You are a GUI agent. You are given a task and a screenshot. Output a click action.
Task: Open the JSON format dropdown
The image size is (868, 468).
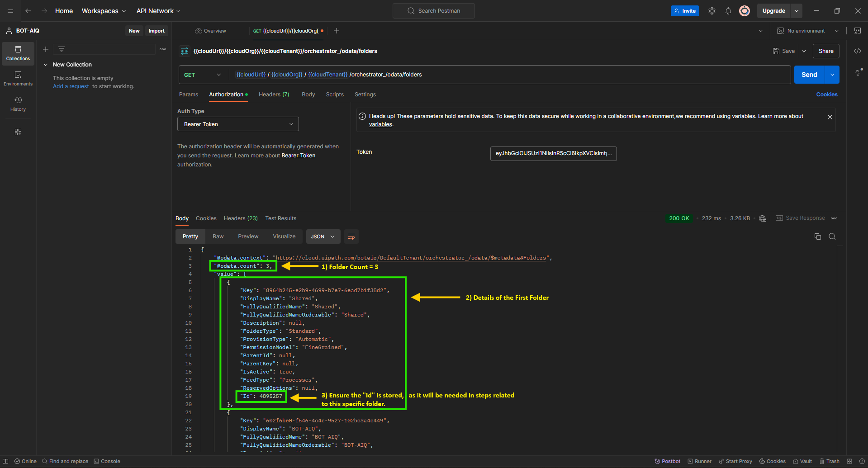(x=323, y=236)
